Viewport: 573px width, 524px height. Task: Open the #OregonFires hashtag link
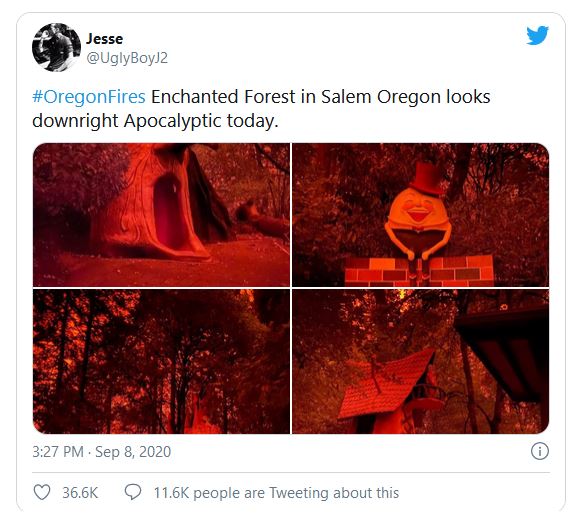(89, 97)
